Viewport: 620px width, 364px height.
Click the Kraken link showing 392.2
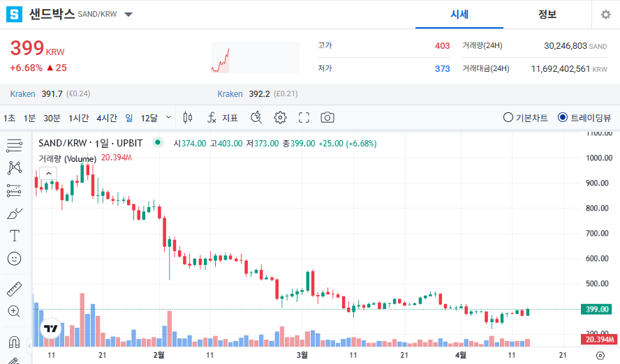pyautogui.click(x=230, y=94)
